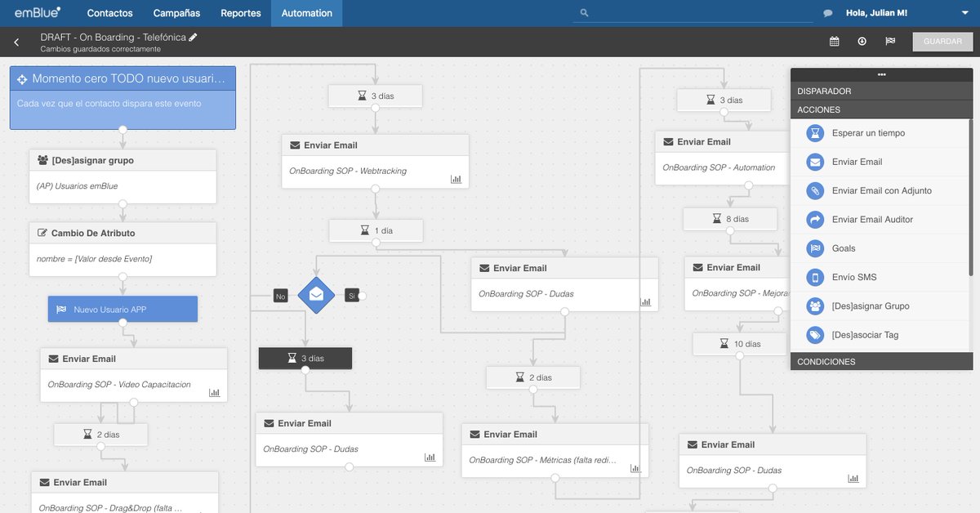The width and height of the screenshot is (980, 513).
Task: Open the chat bubble notifications icon
Action: coord(828,13)
